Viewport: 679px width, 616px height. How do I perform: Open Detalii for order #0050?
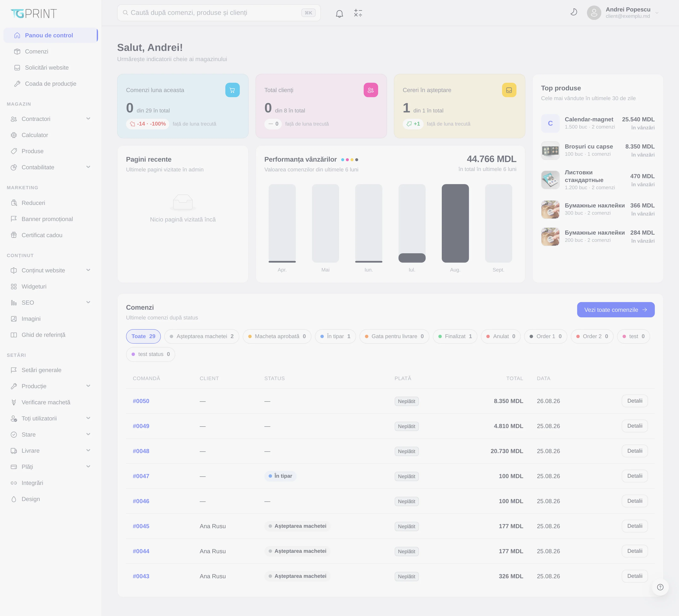tap(634, 401)
